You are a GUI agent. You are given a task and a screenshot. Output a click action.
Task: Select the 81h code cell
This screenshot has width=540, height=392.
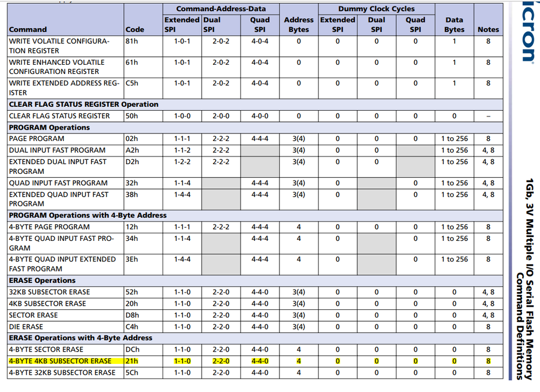pyautogui.click(x=143, y=46)
